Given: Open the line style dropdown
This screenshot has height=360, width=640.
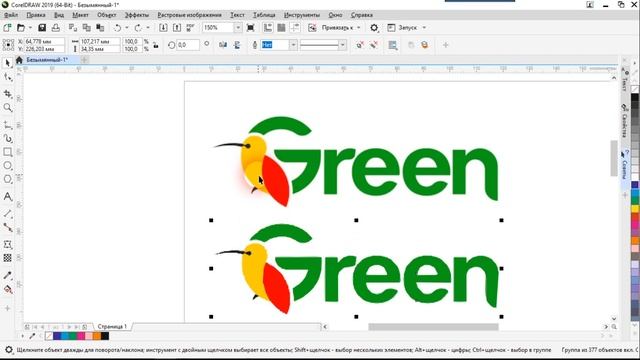Looking at the screenshot, I should tap(342, 45).
